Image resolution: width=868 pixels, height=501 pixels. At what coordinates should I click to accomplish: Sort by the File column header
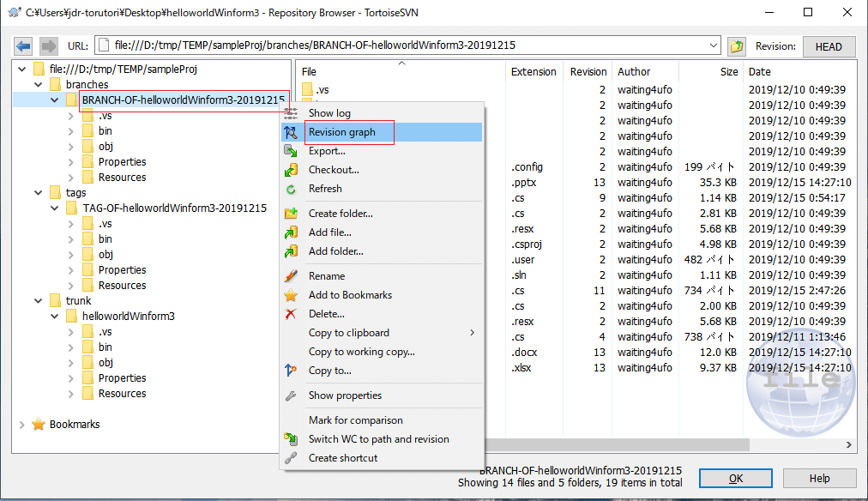coord(401,71)
